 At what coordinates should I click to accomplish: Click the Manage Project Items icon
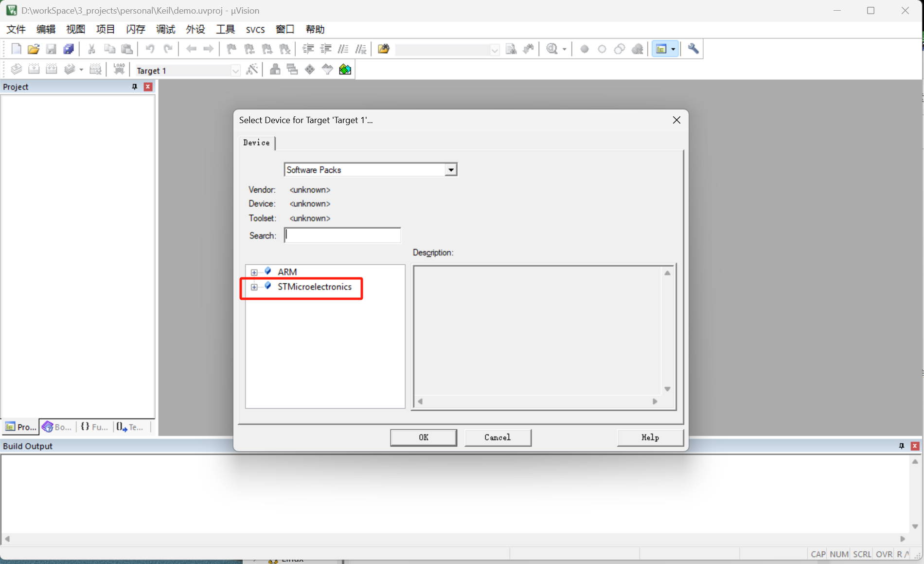pyautogui.click(x=275, y=70)
